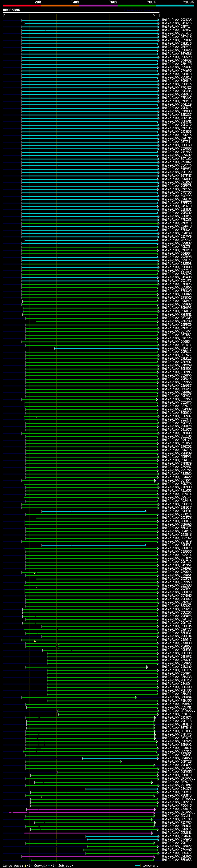
Task: Select hit label UniRef100_B9GYC3
Action: (x=176, y=422)
